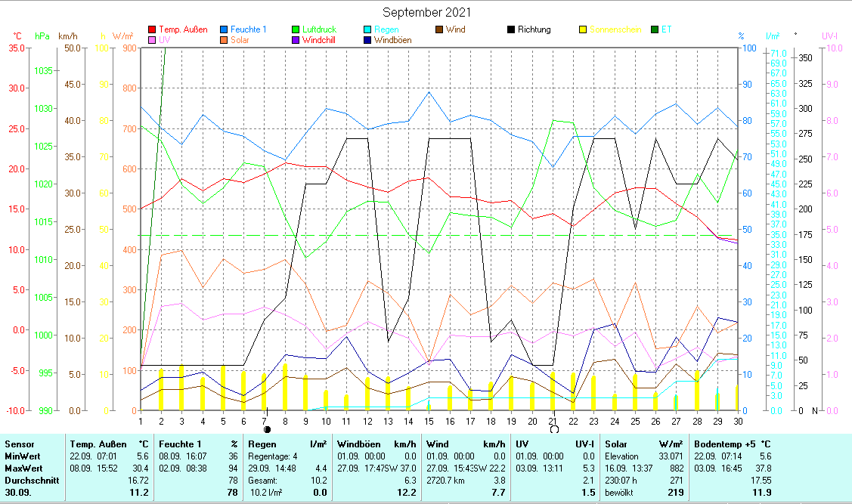Click the '02.09. 08:38' humidity maximum timestamp
Image resolution: width=852 pixels, height=504 pixels.
click(183, 468)
